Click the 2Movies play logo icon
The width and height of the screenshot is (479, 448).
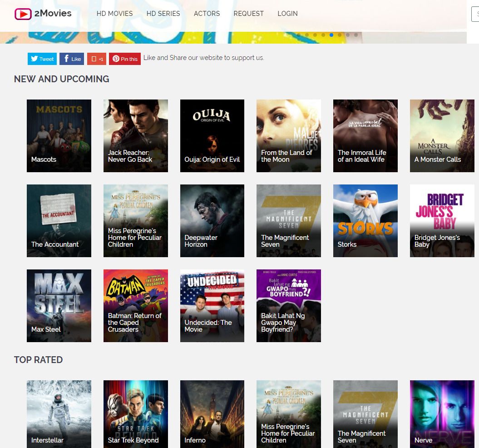coord(23,14)
